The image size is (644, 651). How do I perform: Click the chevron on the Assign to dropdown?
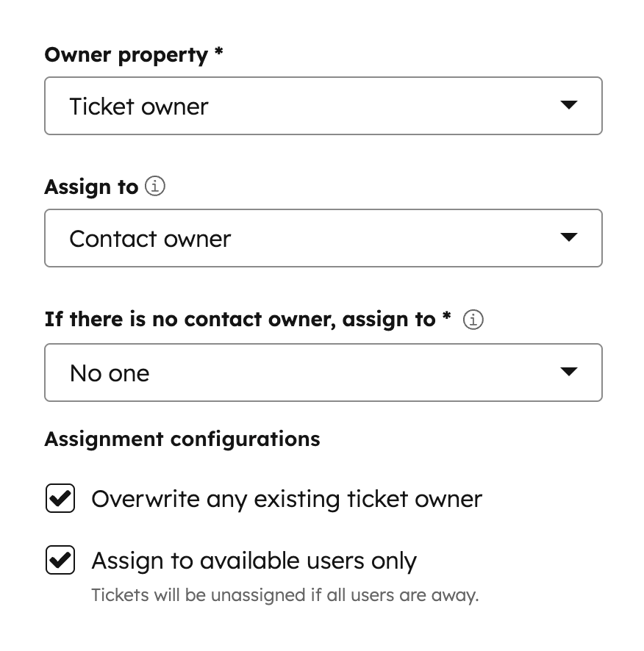coord(568,237)
